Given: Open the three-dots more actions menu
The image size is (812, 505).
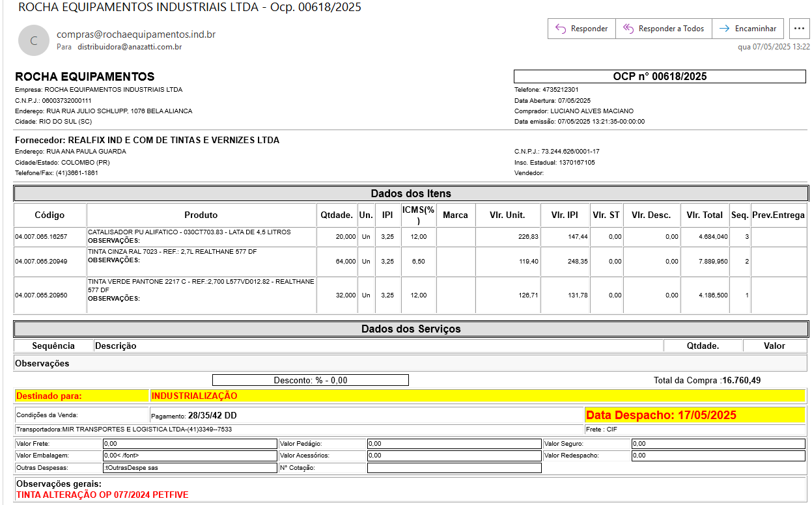Looking at the screenshot, I should (x=799, y=29).
